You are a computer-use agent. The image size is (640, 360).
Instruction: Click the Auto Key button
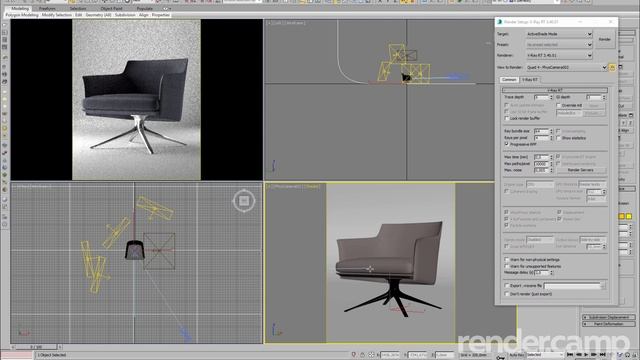coord(516,355)
